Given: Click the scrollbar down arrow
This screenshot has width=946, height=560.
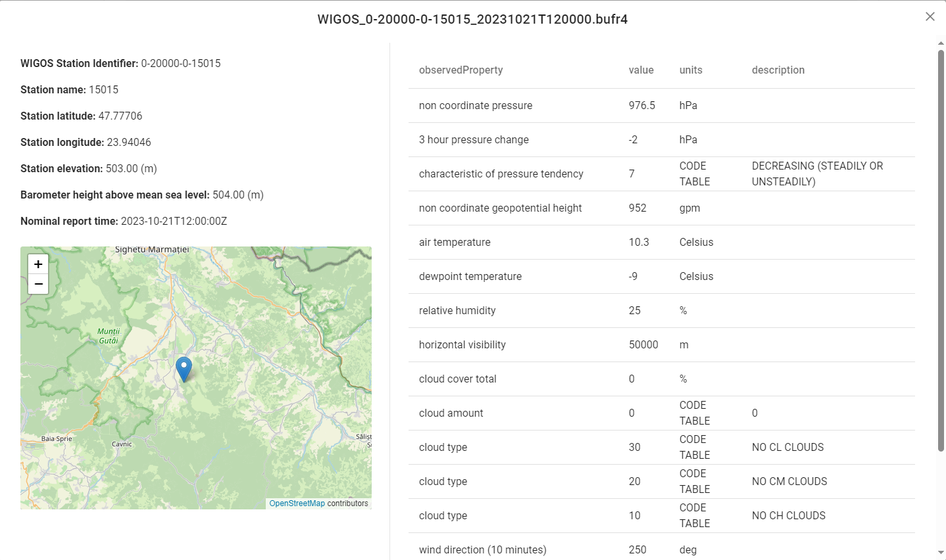Looking at the screenshot, I should [941, 553].
